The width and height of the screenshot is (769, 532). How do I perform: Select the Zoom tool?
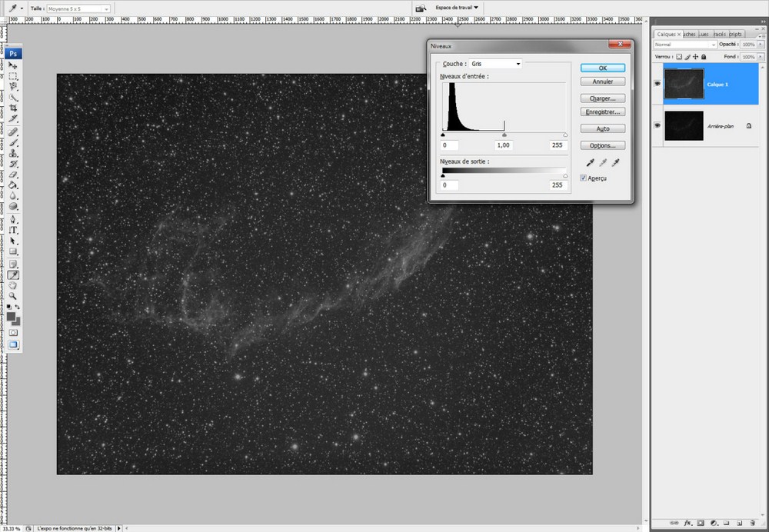(13, 296)
